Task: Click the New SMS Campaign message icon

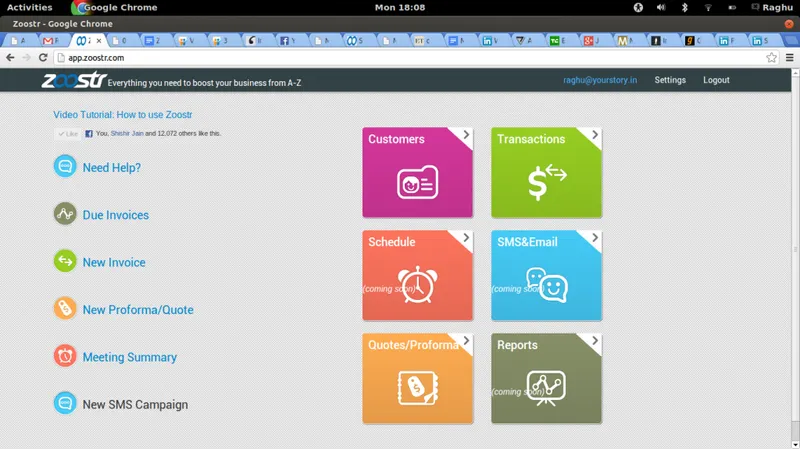Action: point(65,404)
